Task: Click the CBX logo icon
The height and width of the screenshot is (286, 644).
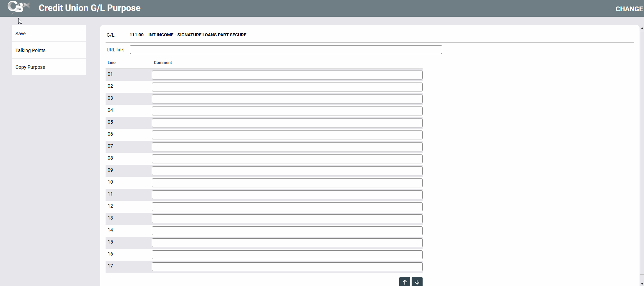Action: pyautogui.click(x=19, y=7)
